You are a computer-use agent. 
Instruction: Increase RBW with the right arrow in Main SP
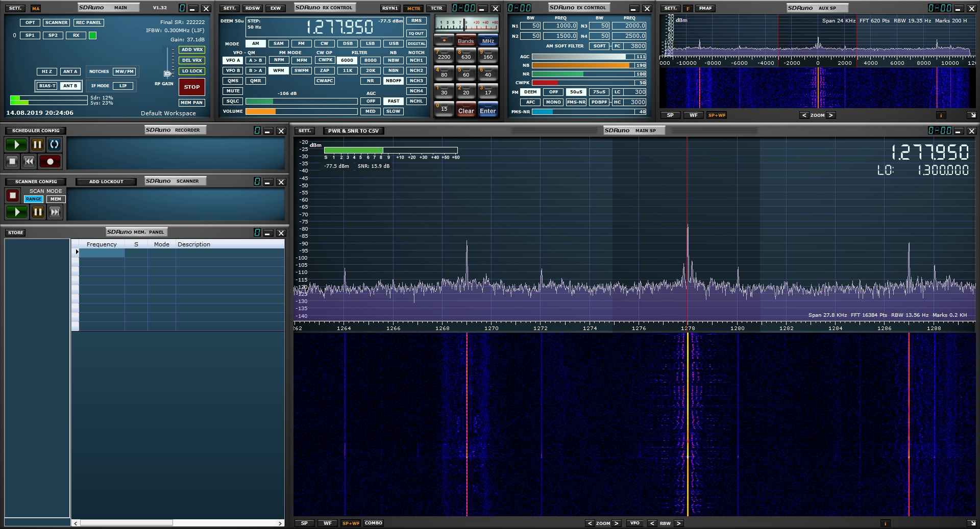pyautogui.click(x=678, y=523)
